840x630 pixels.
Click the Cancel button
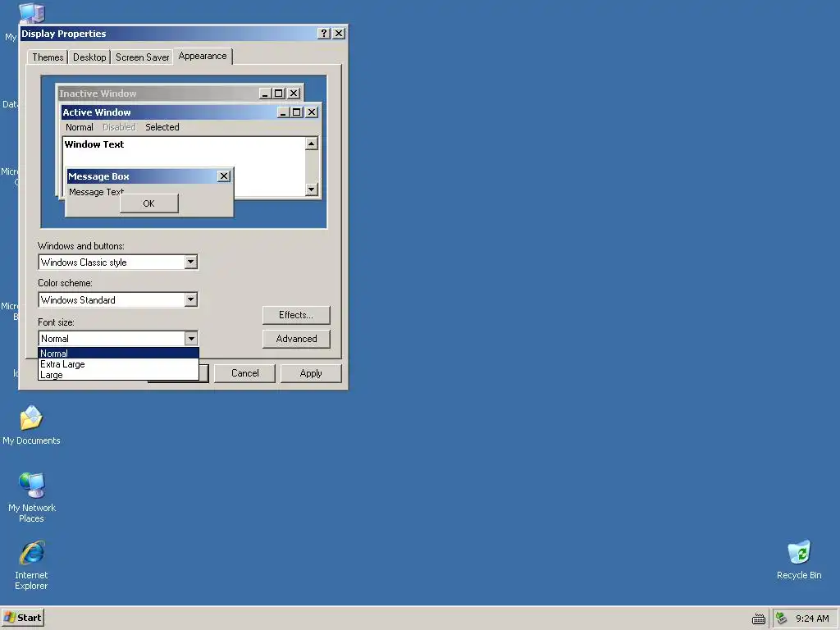244,373
